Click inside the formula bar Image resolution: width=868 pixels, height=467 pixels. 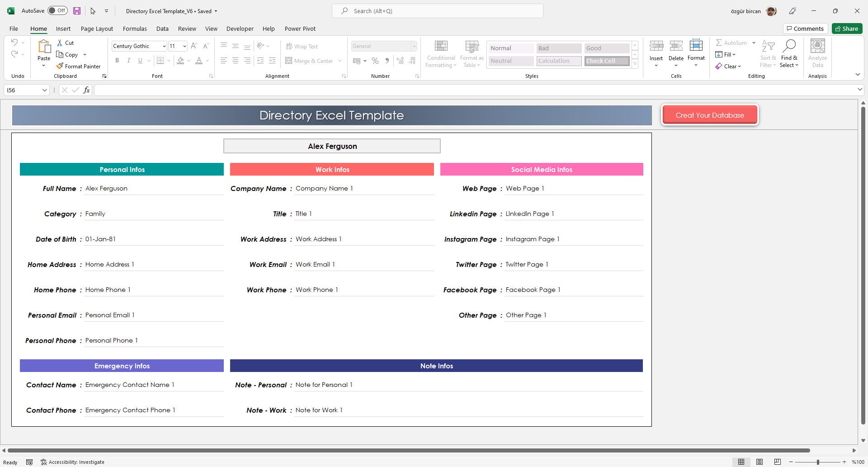pyautogui.click(x=271, y=90)
